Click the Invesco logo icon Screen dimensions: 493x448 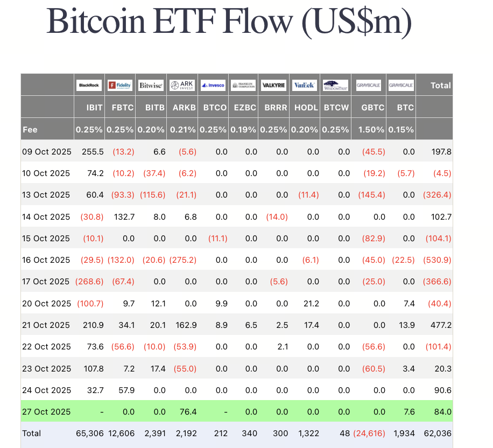coord(213,85)
